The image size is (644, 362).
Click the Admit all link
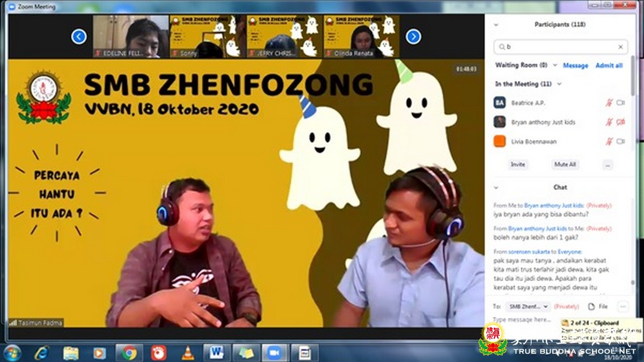click(x=609, y=65)
